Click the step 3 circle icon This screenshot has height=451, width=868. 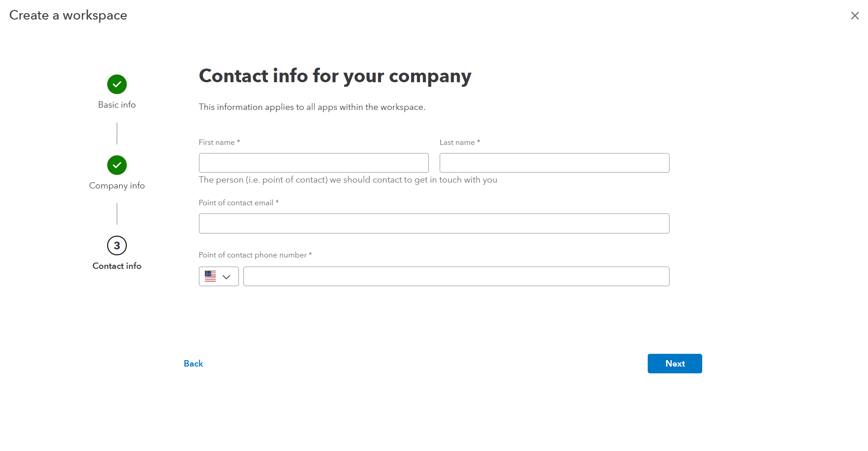pyautogui.click(x=117, y=246)
